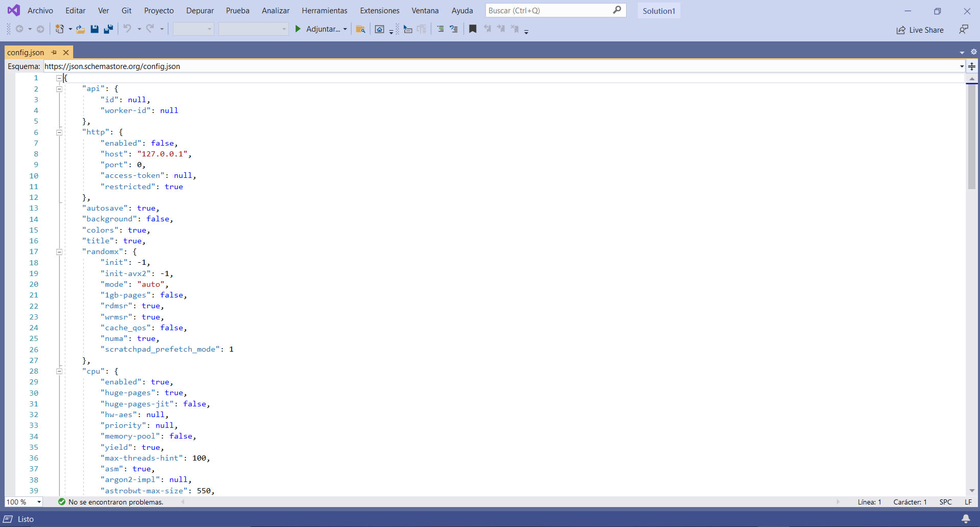
Task: Click the Live Share icon
Action: [901, 30]
